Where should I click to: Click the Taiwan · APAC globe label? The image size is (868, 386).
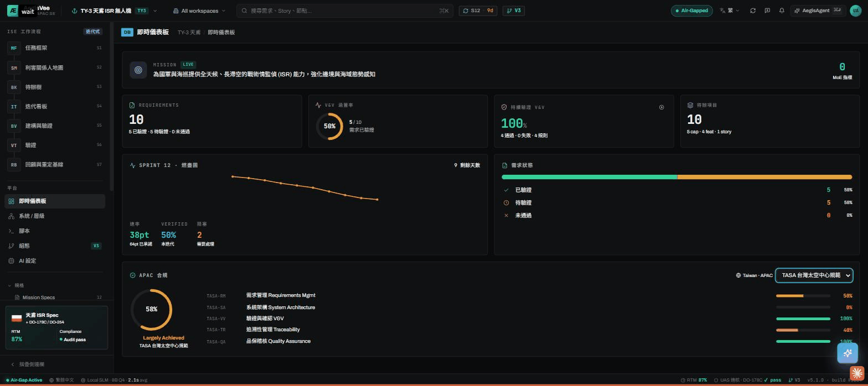pos(754,275)
